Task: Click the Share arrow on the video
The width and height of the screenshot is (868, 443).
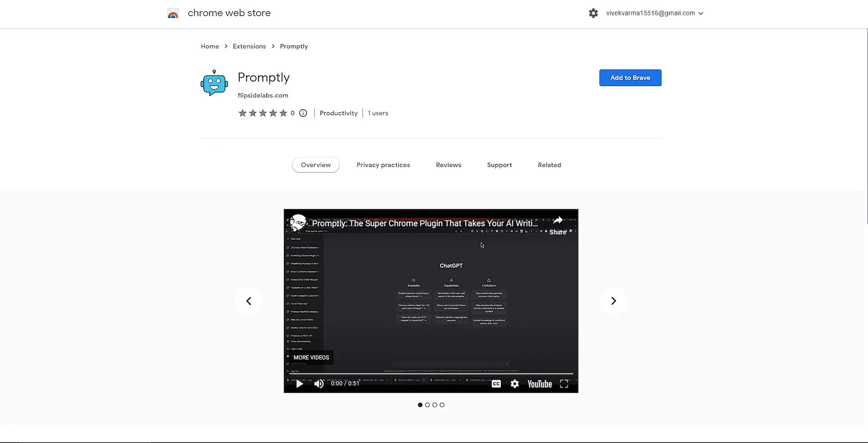Action: click(558, 225)
